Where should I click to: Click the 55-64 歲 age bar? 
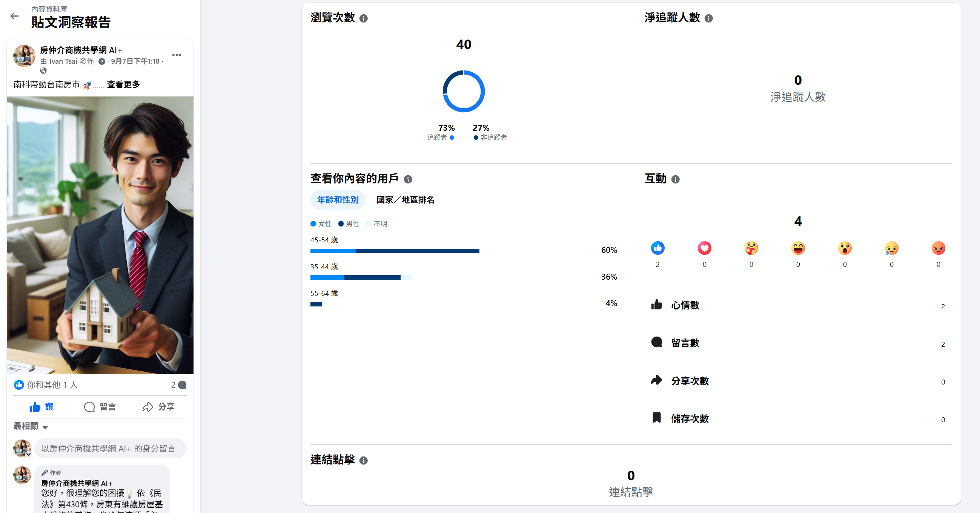point(316,304)
